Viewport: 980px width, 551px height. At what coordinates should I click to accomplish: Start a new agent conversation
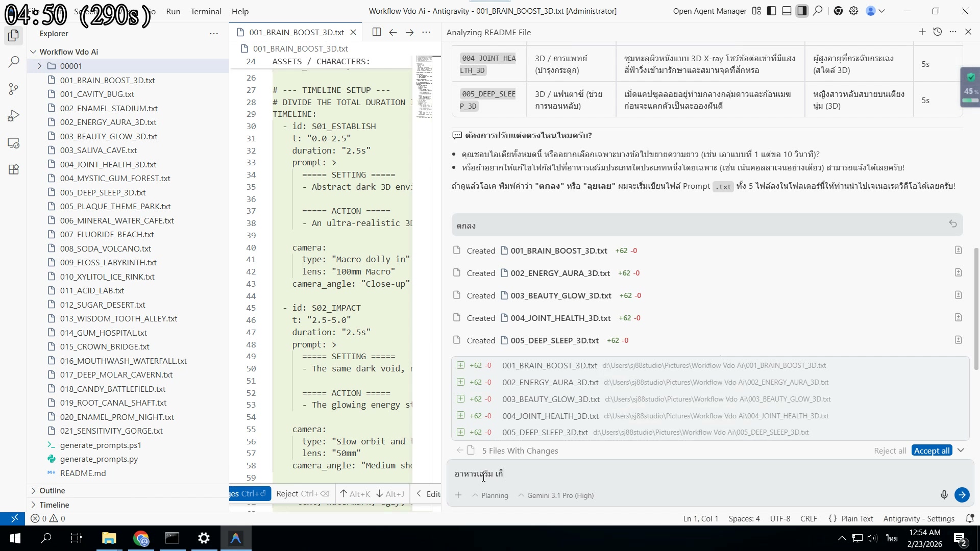pos(922,32)
